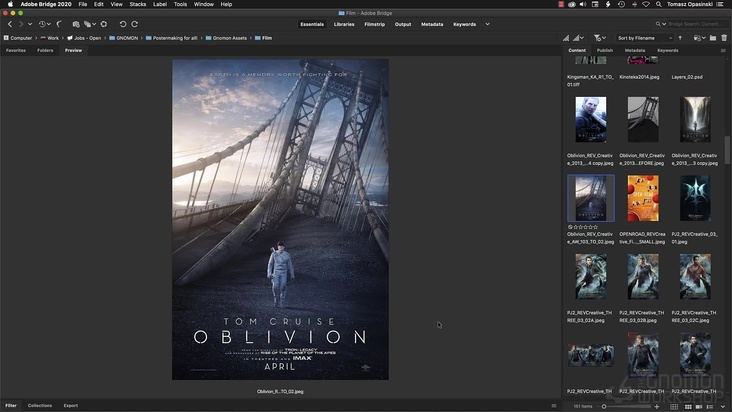The width and height of the screenshot is (732, 412).
Task: Select the Filmstrip workspace
Action: [x=375, y=23]
